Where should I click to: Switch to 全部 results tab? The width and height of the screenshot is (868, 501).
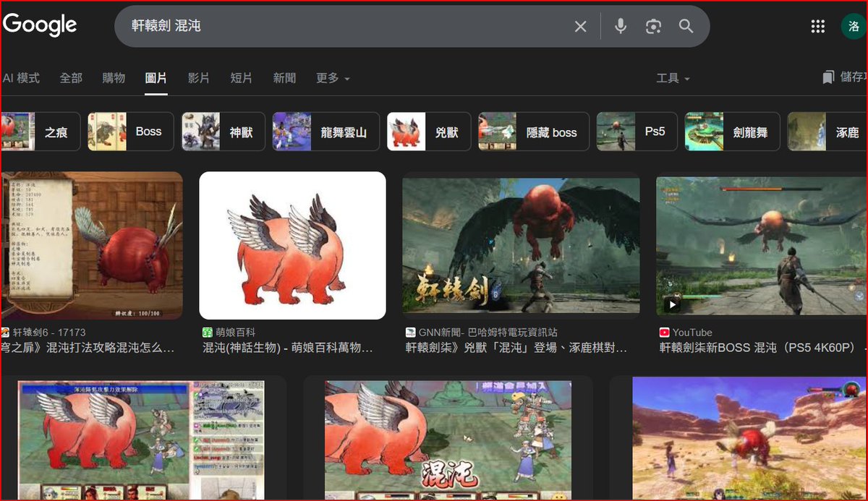point(71,78)
